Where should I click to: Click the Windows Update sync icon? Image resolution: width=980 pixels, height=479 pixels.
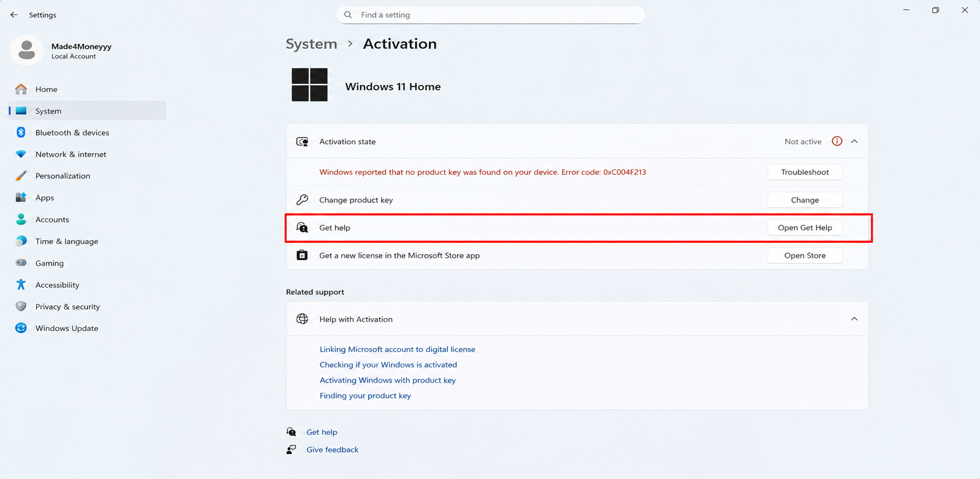pyautogui.click(x=21, y=328)
